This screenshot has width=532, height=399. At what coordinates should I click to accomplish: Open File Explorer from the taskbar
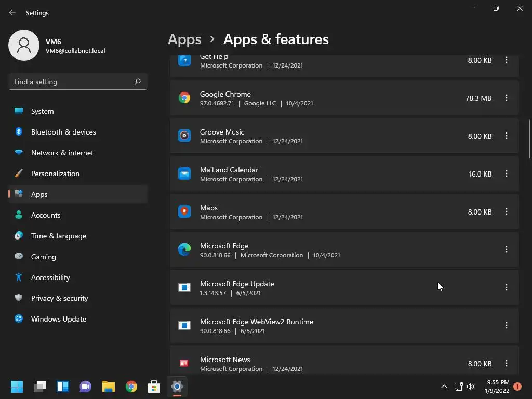pyautogui.click(x=109, y=387)
